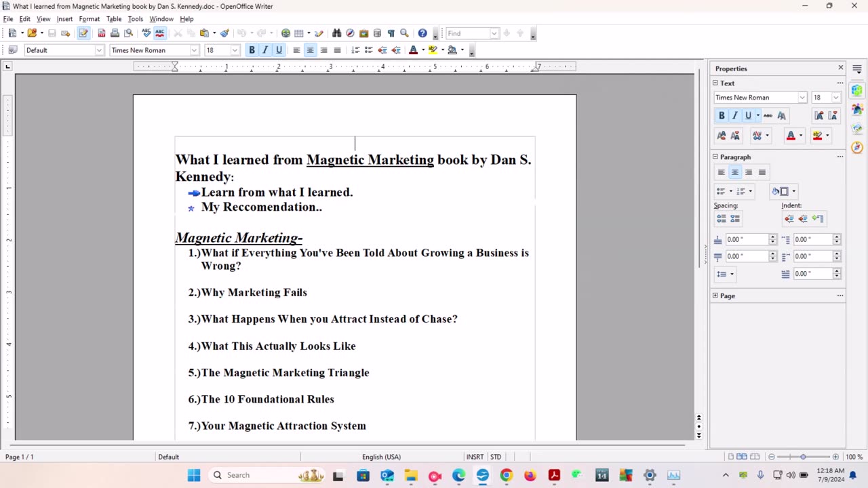Collapse the Text section in Properties

pos(715,83)
